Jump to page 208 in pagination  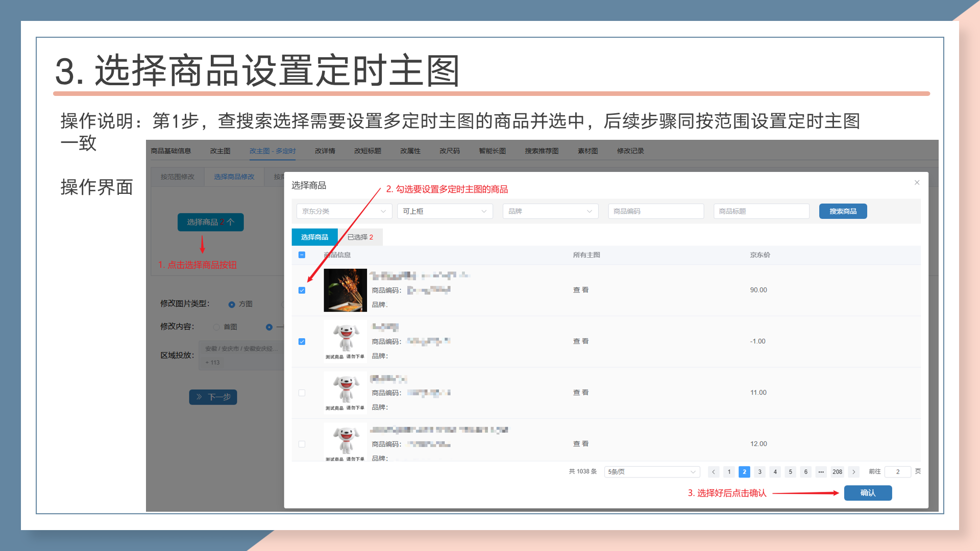[x=837, y=472]
